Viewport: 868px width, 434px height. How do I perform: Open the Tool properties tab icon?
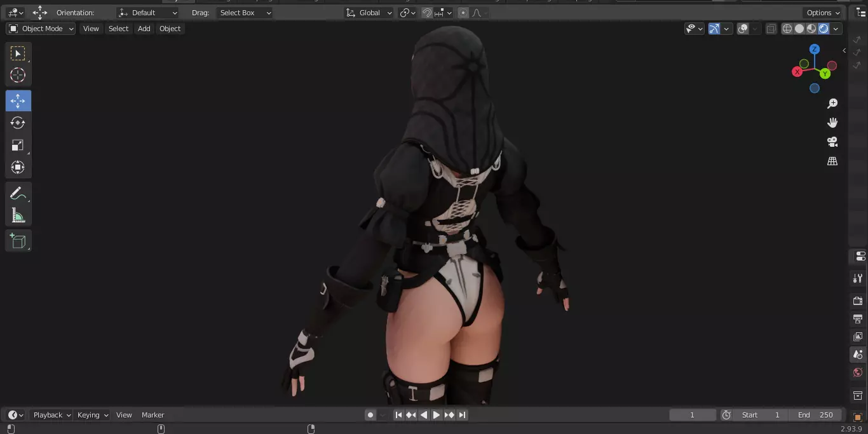tap(858, 278)
